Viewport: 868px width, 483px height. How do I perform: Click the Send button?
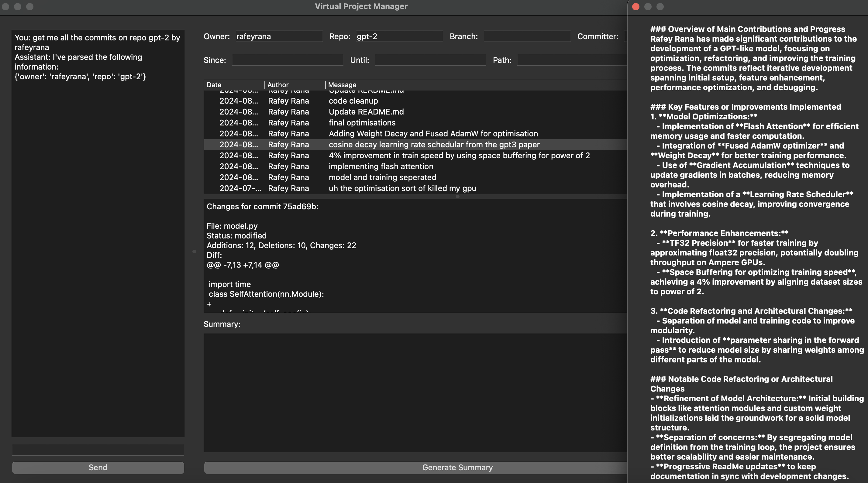click(98, 468)
